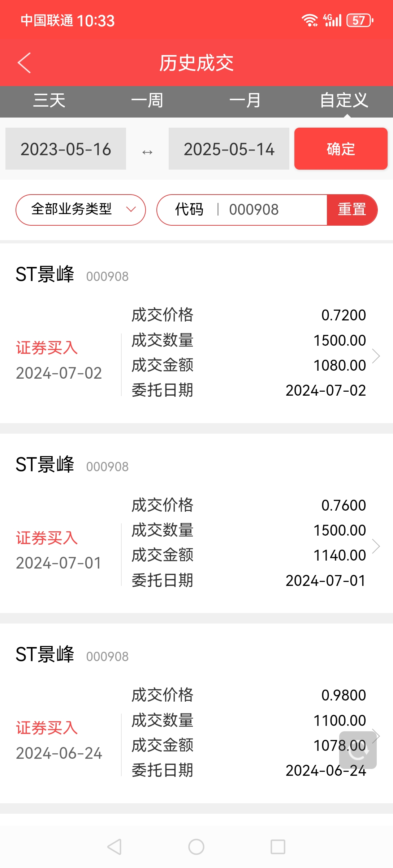Open start date picker 2023-05-16
The image size is (393, 868).
(66, 149)
